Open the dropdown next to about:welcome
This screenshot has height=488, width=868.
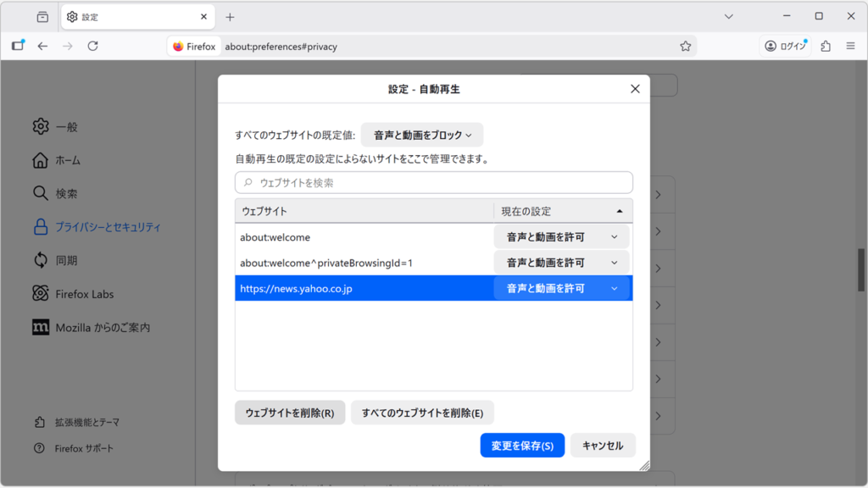pyautogui.click(x=562, y=236)
